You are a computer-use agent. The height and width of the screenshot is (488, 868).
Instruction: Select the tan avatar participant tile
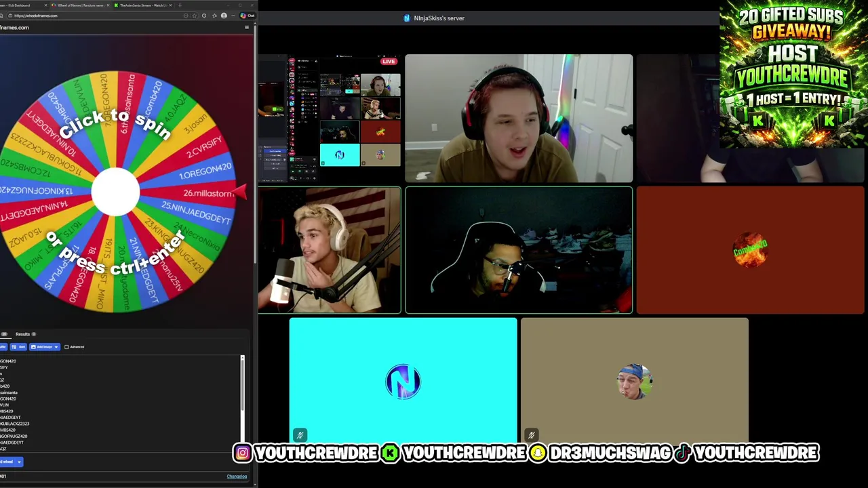coord(635,381)
